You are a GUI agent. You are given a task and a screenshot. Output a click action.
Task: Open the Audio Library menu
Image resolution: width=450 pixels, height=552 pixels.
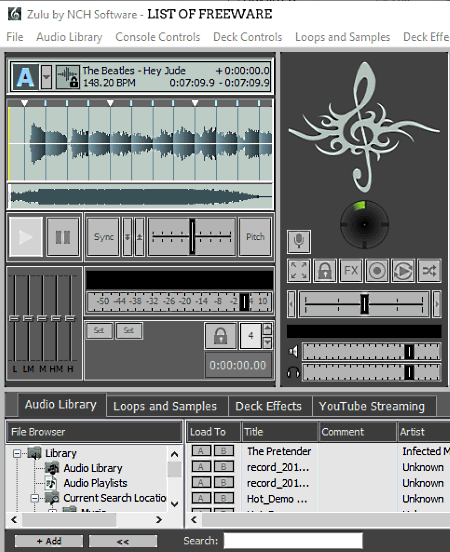coord(69,37)
